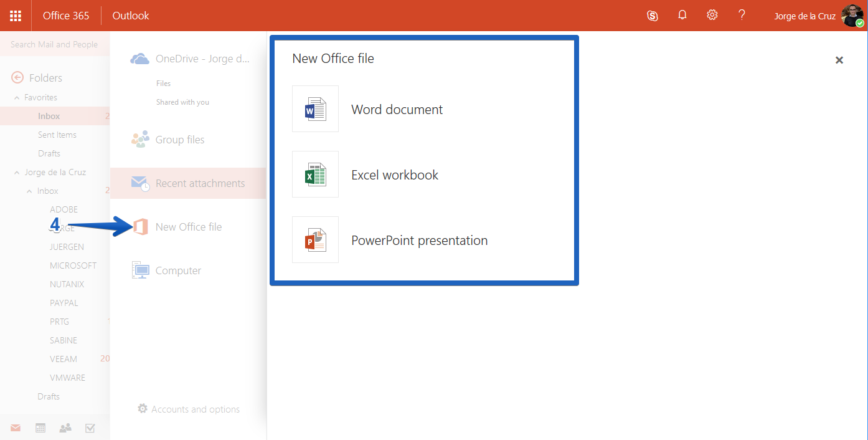Open OneDrive Files location

click(163, 84)
